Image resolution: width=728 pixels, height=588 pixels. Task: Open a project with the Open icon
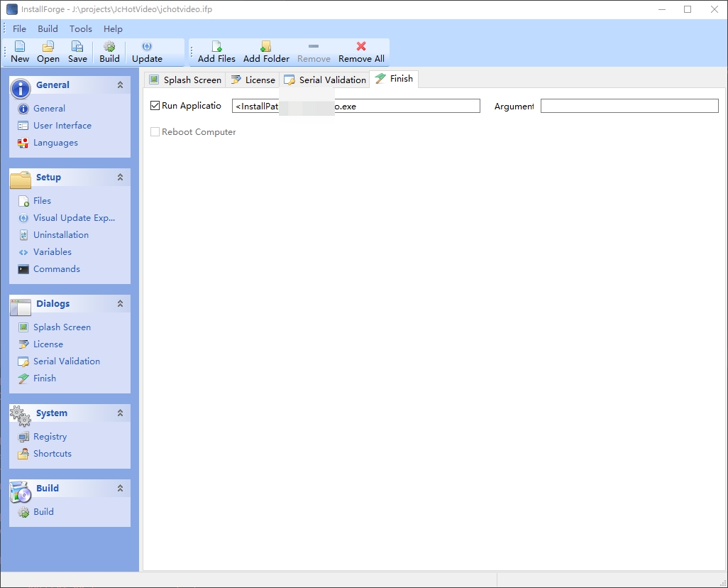48,46
